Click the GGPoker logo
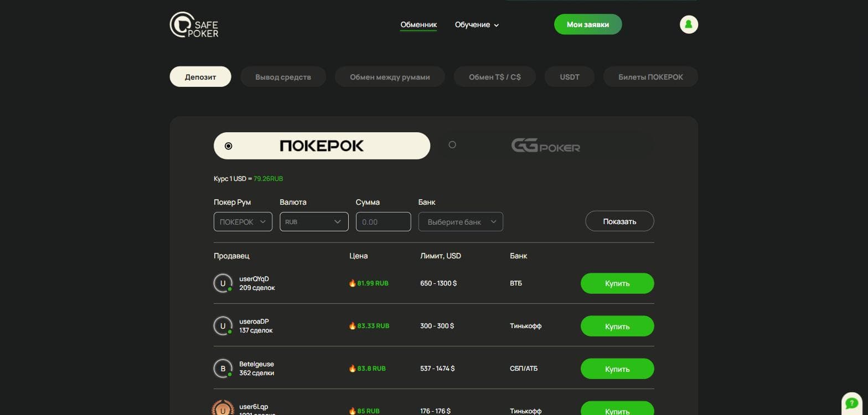The width and height of the screenshot is (868, 415). click(x=545, y=146)
